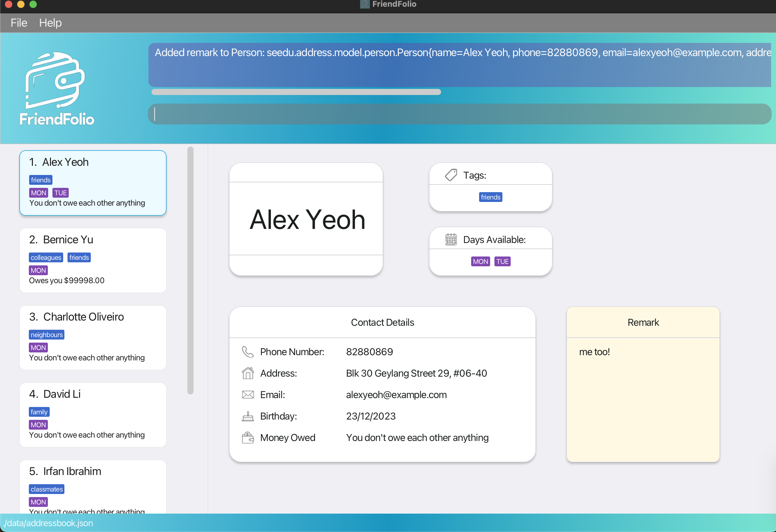
Task: Click the tag icon beside Tags
Action: pos(451,175)
